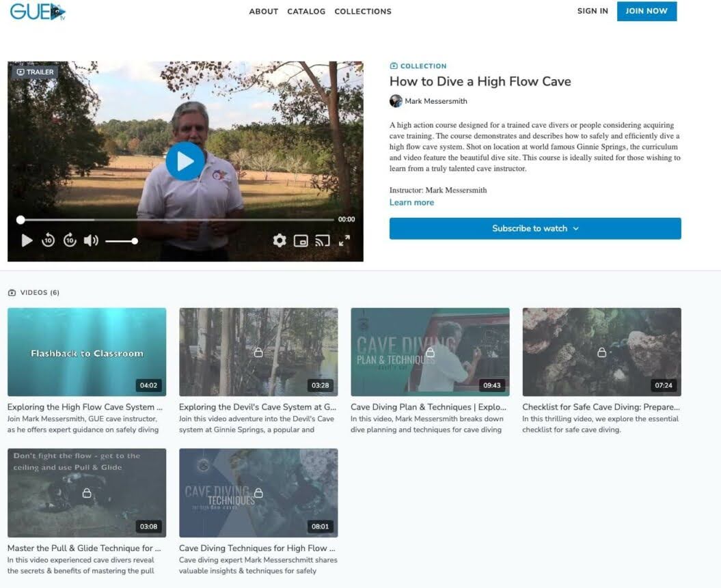Click title 'Exploring the High Flow Cave System ...'

85,407
